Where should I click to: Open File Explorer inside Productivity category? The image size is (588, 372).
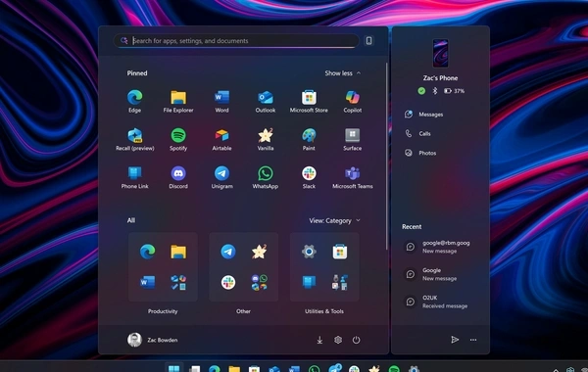tap(178, 252)
